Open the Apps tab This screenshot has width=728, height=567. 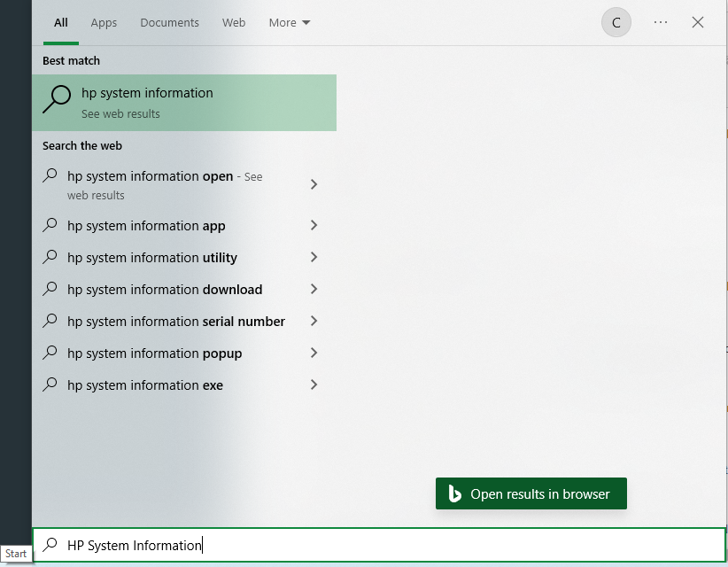[104, 22]
